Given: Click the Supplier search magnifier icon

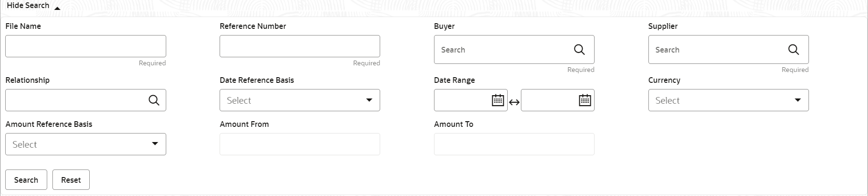Looking at the screenshot, I should pos(793,50).
